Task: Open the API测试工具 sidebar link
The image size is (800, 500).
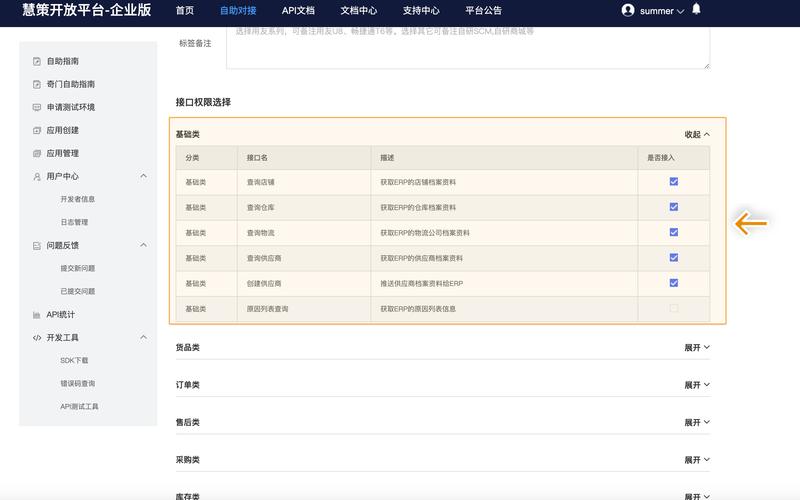Action: [79, 406]
